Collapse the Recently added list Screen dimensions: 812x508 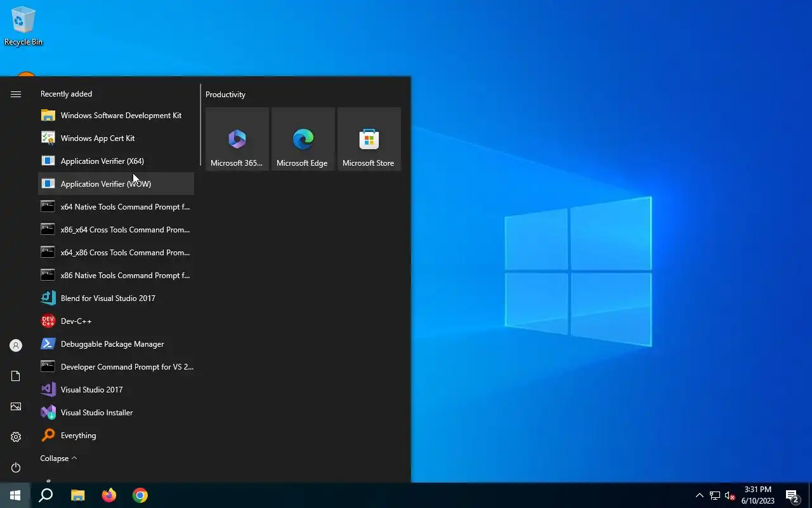point(58,458)
